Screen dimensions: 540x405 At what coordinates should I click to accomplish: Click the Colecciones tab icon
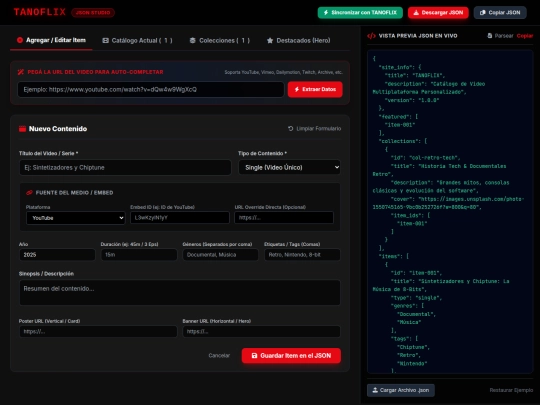coord(193,41)
